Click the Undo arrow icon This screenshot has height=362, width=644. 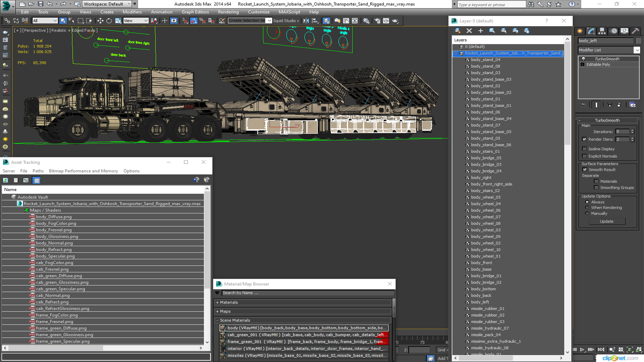tap(50, 4)
